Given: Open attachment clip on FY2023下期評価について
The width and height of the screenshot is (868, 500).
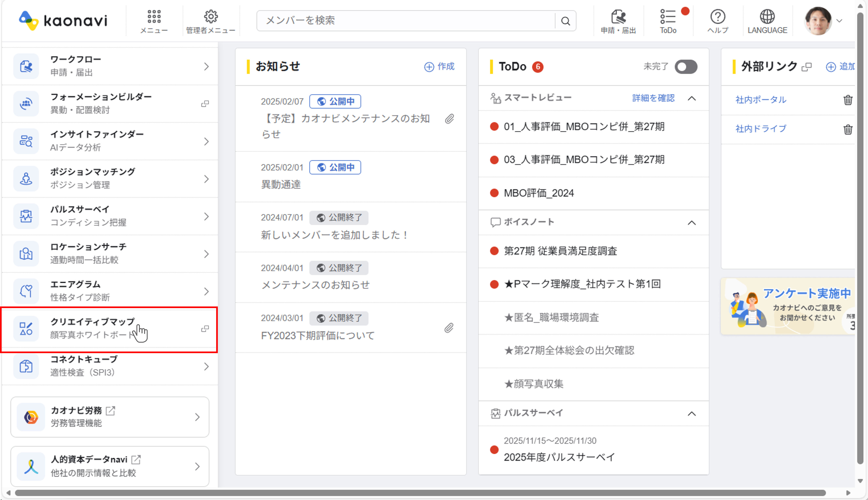Looking at the screenshot, I should pos(449,328).
